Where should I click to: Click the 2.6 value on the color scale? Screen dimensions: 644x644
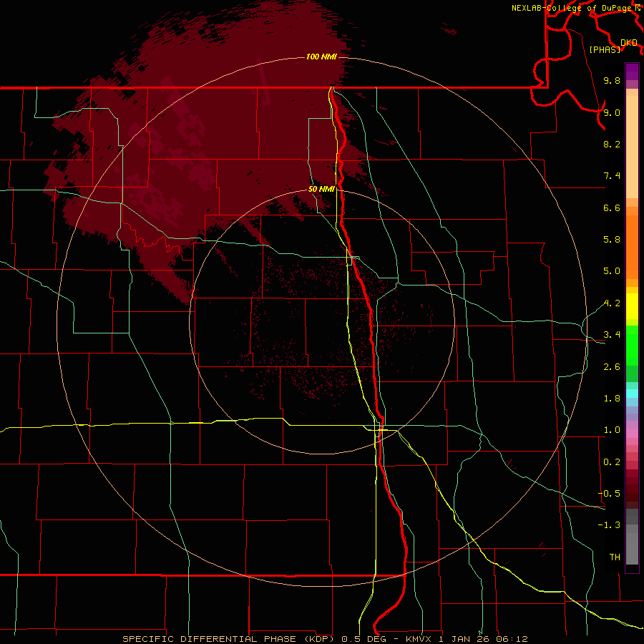612,367
